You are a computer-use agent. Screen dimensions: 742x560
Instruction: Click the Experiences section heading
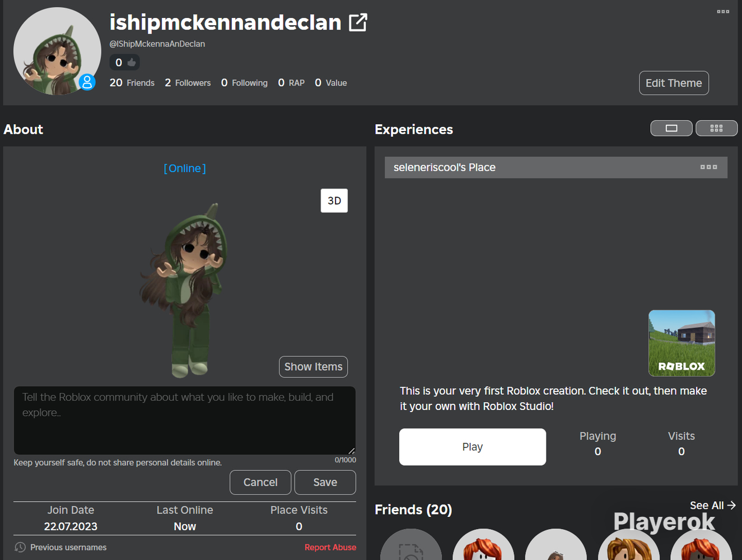point(414,129)
